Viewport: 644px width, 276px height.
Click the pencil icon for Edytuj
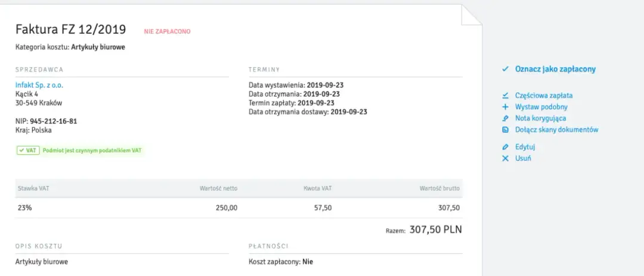pos(505,147)
